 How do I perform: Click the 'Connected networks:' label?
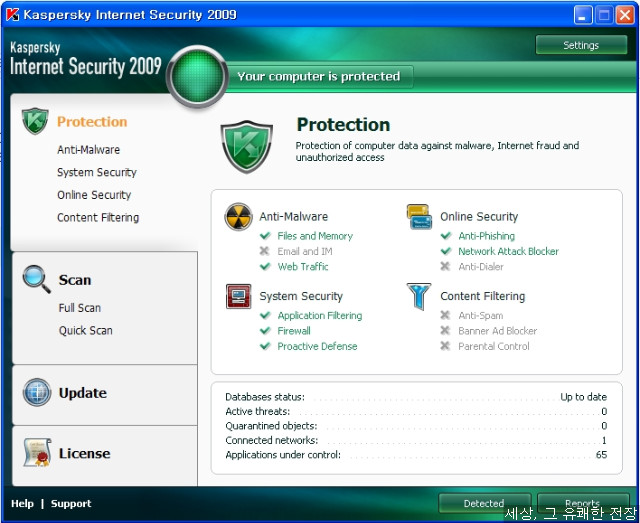pos(272,440)
